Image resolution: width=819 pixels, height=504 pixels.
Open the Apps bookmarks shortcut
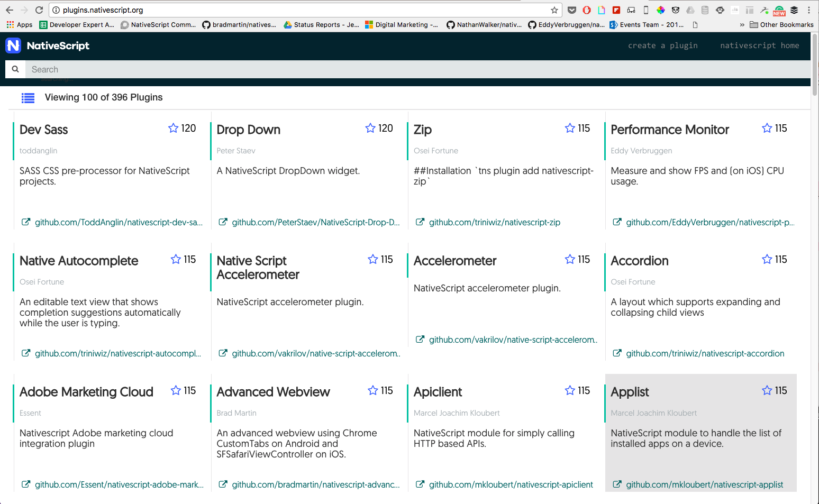click(x=20, y=25)
